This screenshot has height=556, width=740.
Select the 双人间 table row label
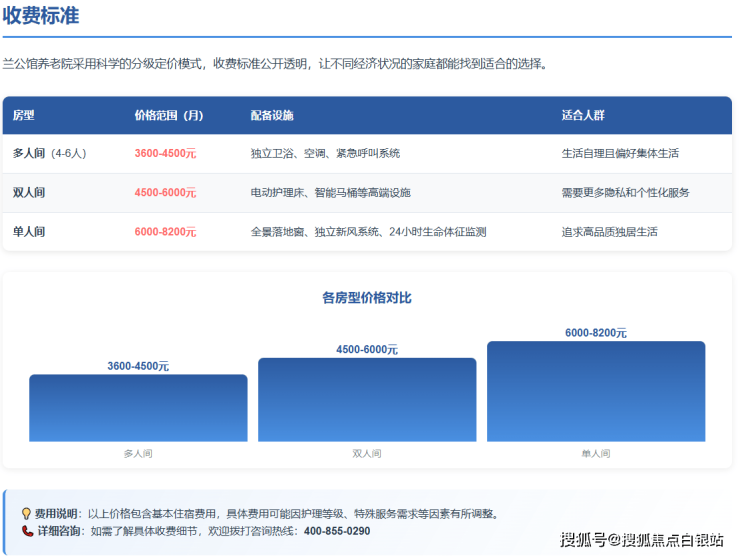29,192
